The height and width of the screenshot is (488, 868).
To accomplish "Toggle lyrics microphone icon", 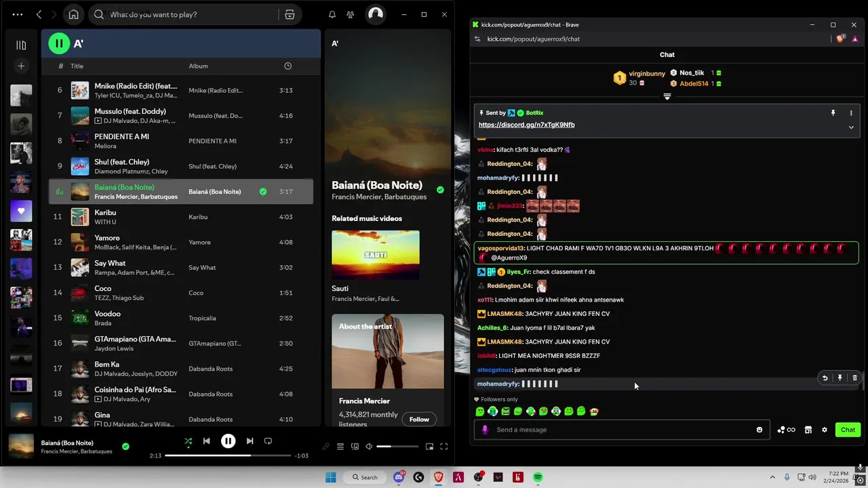I will pos(325,447).
